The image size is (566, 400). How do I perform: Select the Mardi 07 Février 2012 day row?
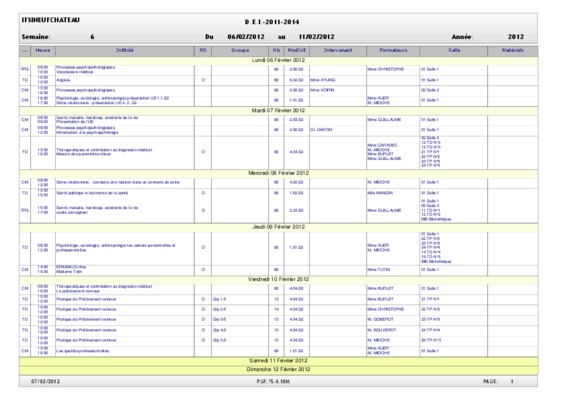[x=278, y=110]
